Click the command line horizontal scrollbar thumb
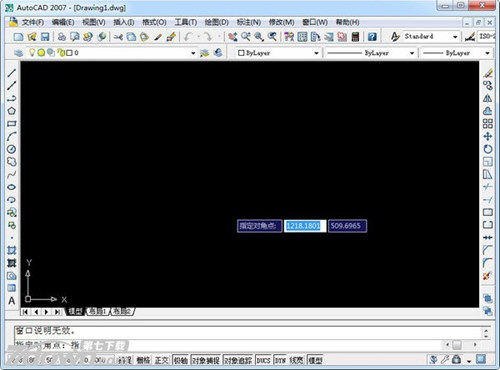The width and height of the screenshot is (500, 370). coord(457,345)
